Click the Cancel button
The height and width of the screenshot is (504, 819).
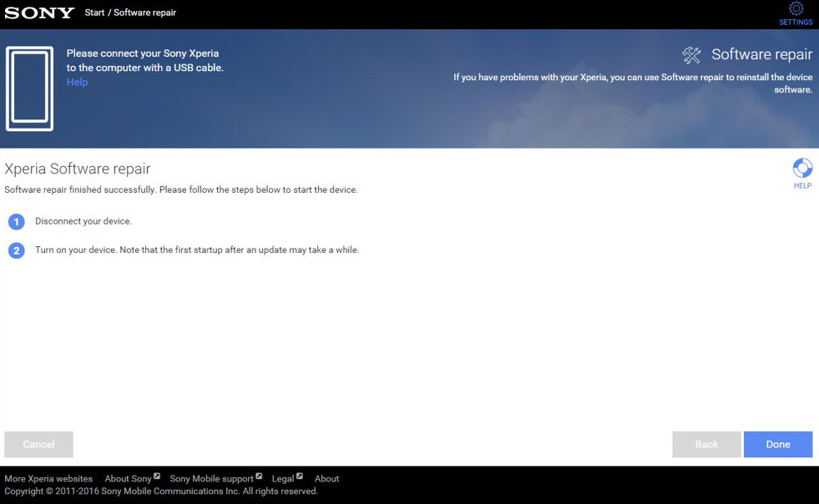(x=38, y=444)
